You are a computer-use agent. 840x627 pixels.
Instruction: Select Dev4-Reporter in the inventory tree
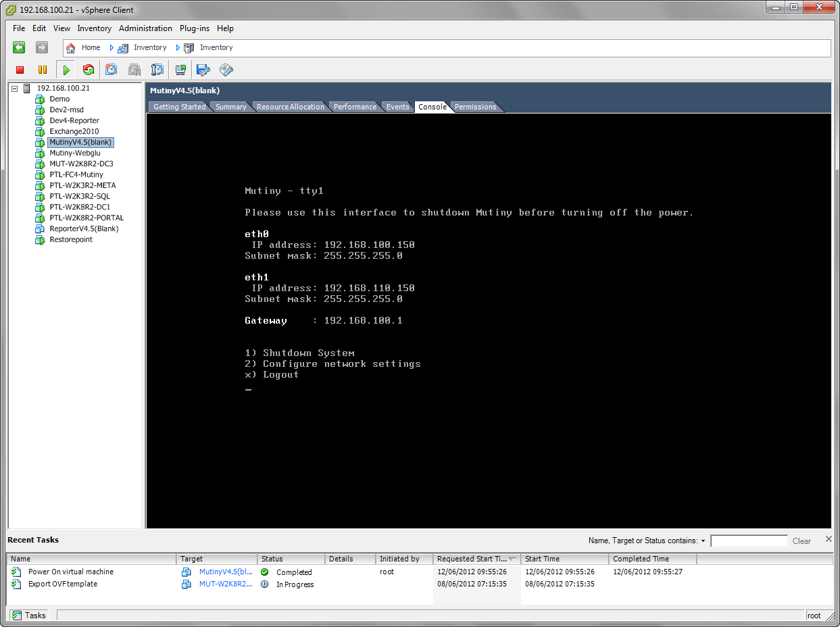pyautogui.click(x=74, y=121)
